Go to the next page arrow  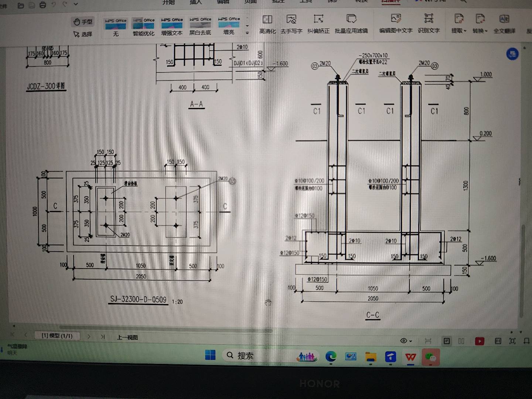point(89,337)
